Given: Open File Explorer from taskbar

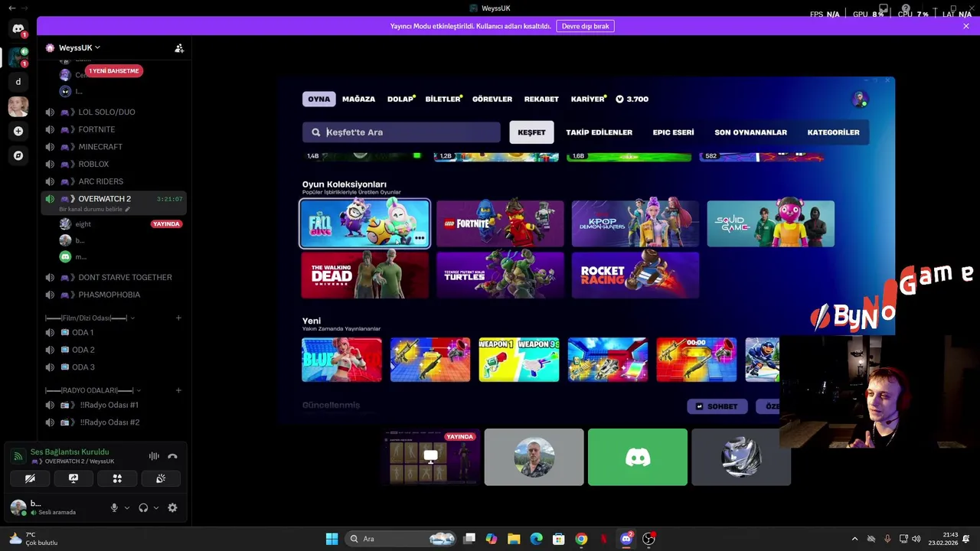Looking at the screenshot, I should 514,539.
